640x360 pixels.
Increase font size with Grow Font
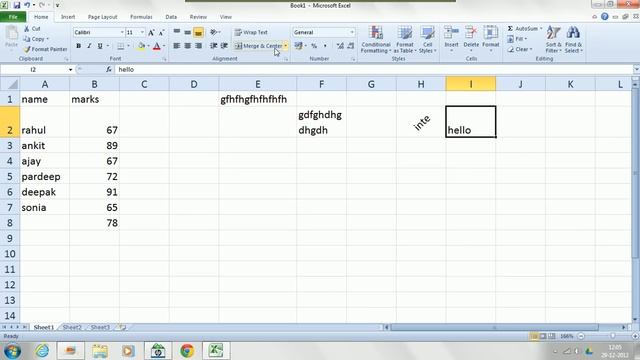click(x=151, y=32)
